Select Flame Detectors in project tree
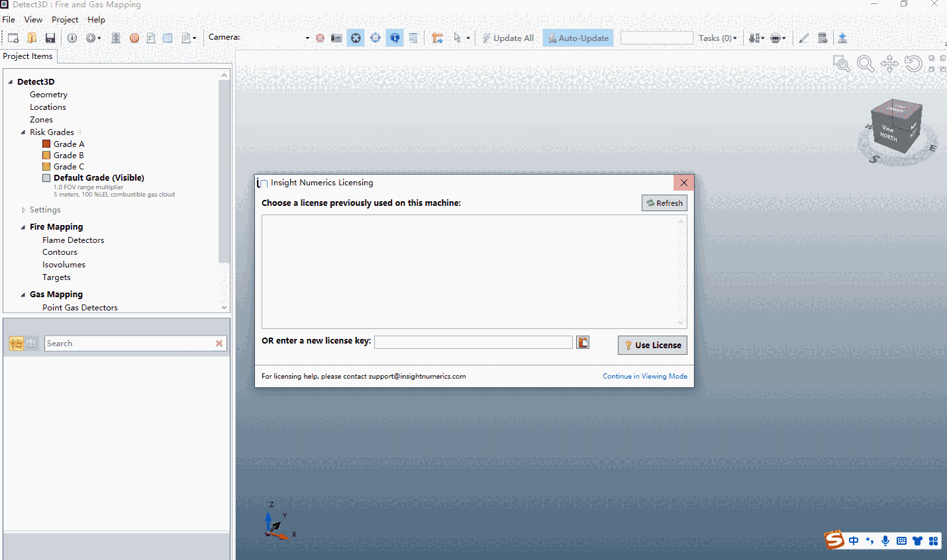This screenshot has height=560, width=947. click(x=74, y=240)
